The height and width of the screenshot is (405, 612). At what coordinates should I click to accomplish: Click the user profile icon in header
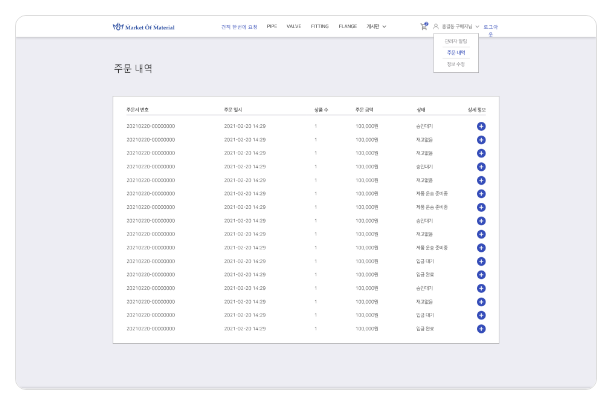pyautogui.click(x=436, y=26)
